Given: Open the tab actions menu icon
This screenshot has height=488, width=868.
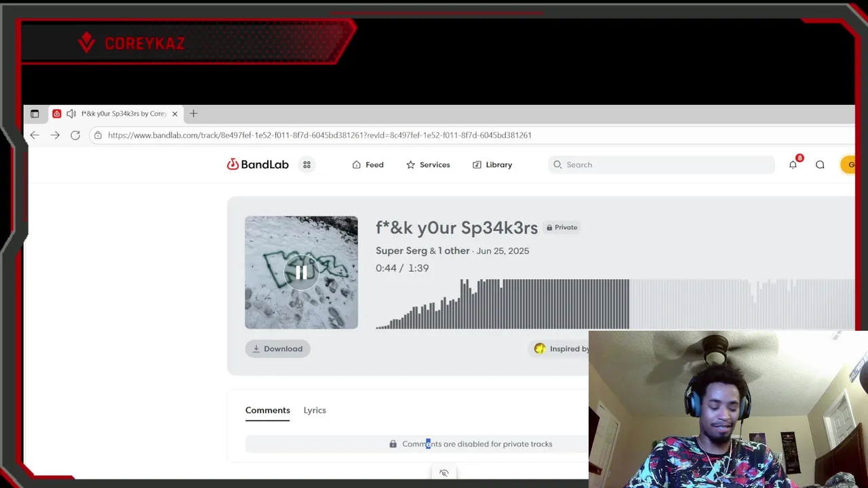Looking at the screenshot, I should coord(35,114).
